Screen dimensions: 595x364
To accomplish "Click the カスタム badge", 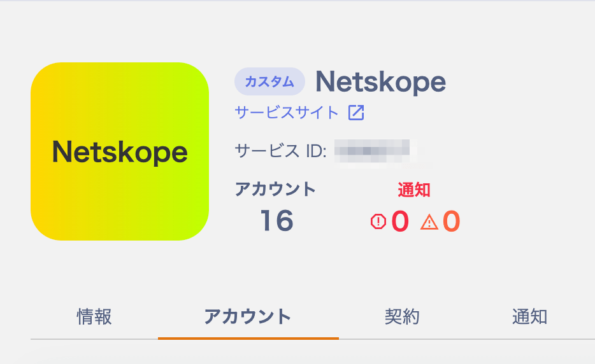I will tap(269, 81).
